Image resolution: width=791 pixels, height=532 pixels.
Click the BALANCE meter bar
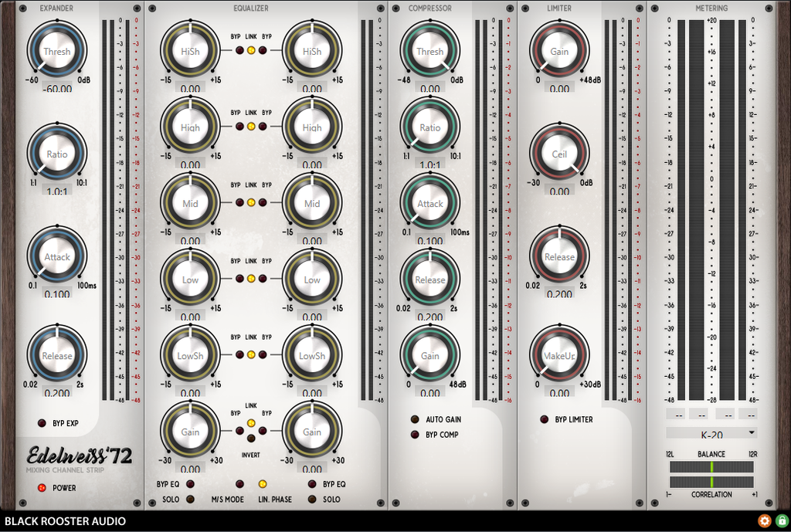click(711, 466)
